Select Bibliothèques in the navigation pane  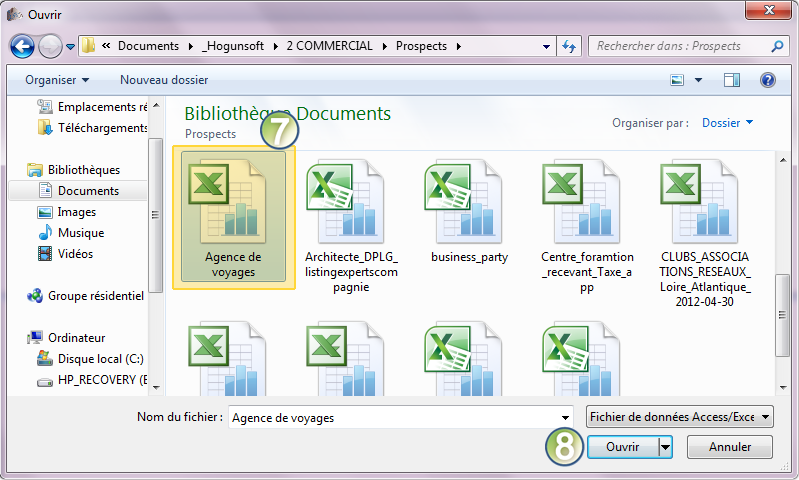click(73, 170)
